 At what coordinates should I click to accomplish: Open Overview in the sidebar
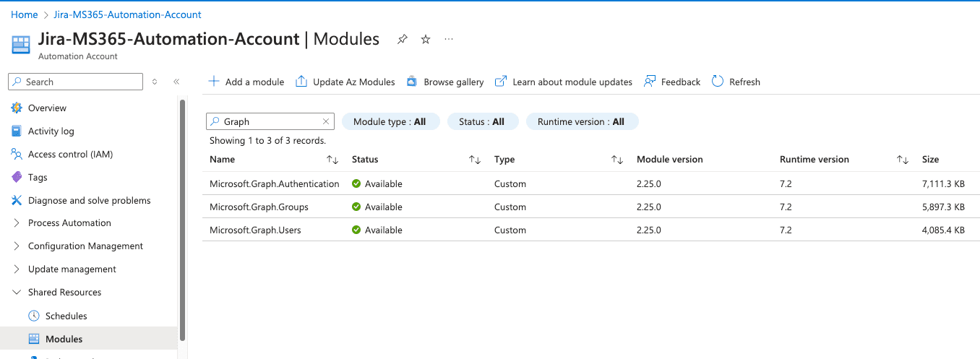[47, 108]
